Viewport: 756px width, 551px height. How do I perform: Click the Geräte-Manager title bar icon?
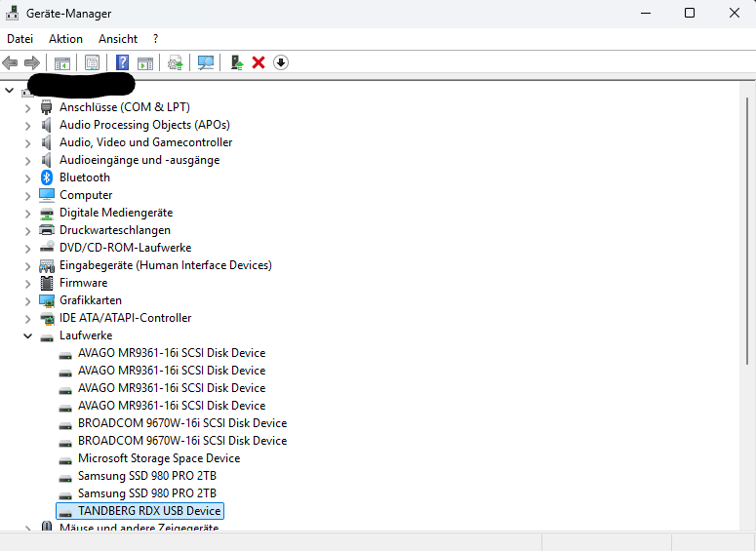pyautogui.click(x=12, y=13)
